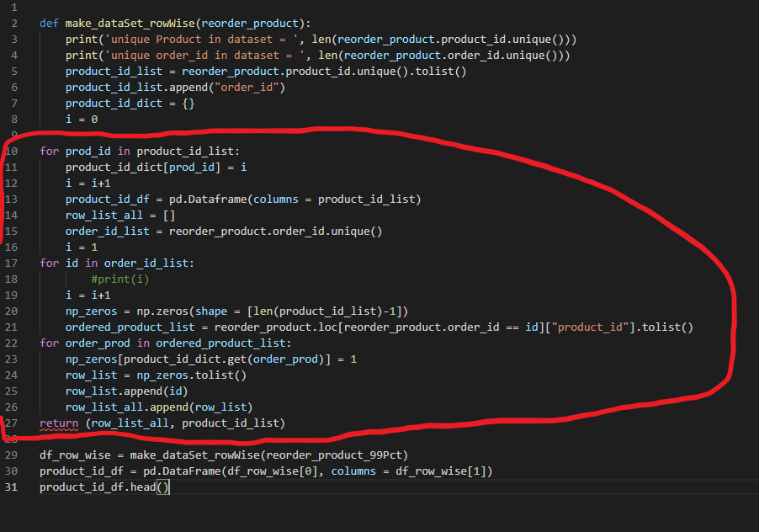The width and height of the screenshot is (759, 532).
Task: Click ordered_product_list variable on line 21
Action: click(130, 327)
